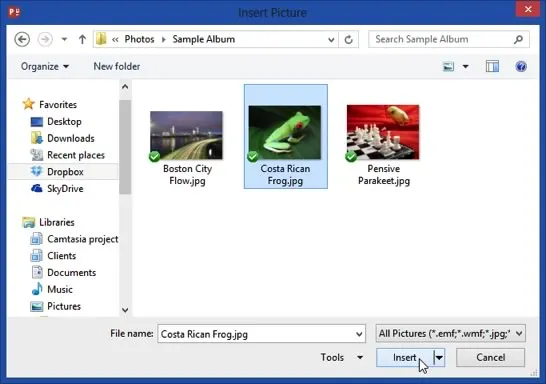Click the navigation pane scroll up arrow
The width and height of the screenshot is (546, 384).
pyautogui.click(x=125, y=87)
